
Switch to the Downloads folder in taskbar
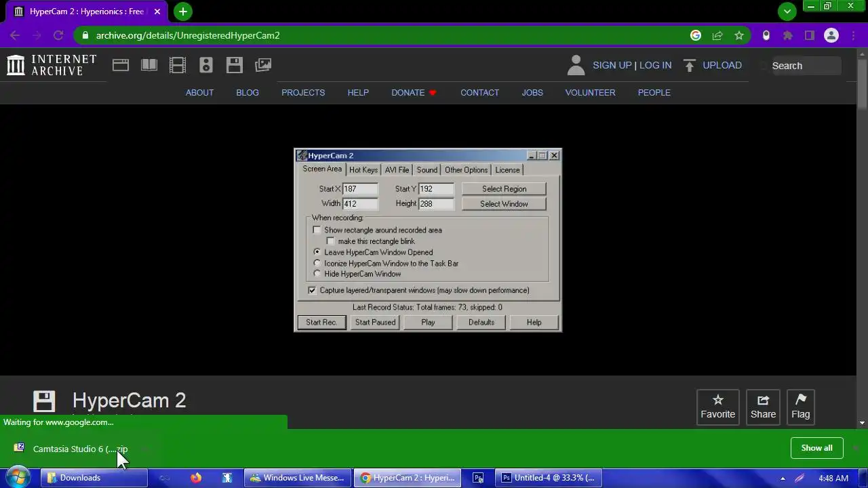point(94,478)
